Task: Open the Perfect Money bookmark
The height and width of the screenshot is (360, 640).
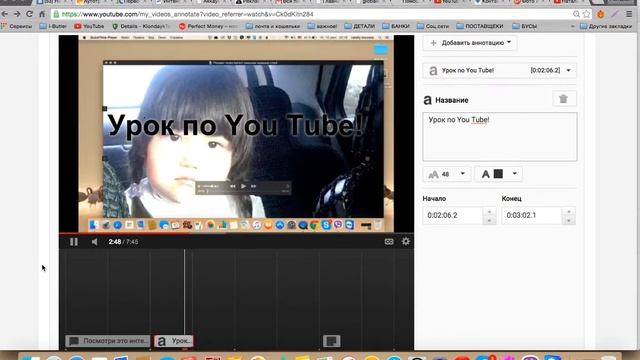Action: click(209, 26)
